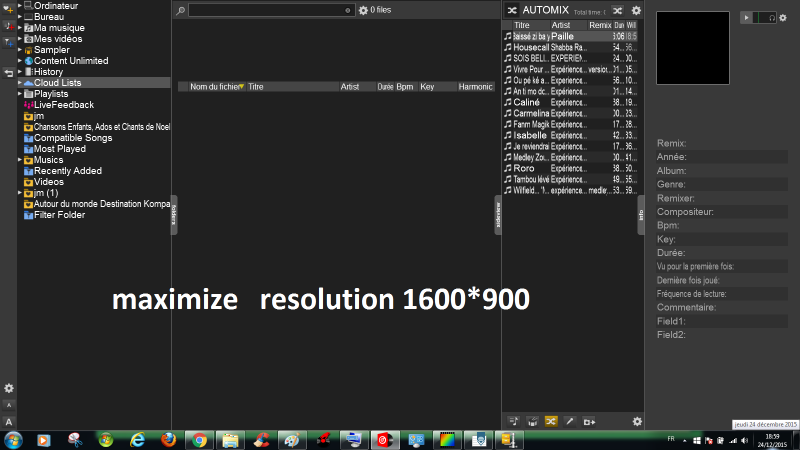Open the Filter Folder item
The width and height of the screenshot is (800, 450).
[59, 215]
